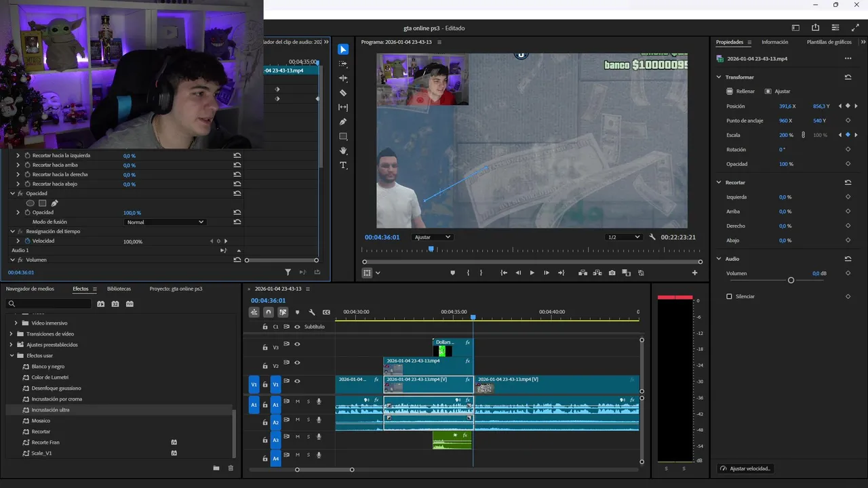Toggle linked selection in timeline

[283, 312]
